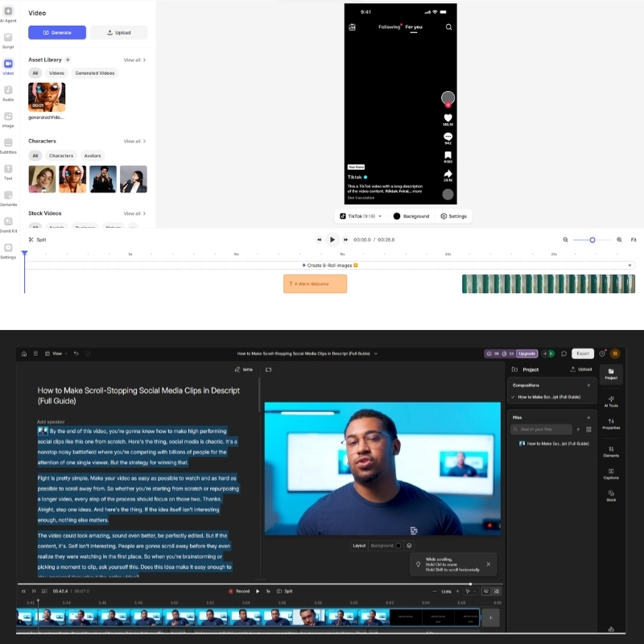Open Captions in Descript right sidebar
This screenshot has width=644, height=644.
tap(611, 473)
